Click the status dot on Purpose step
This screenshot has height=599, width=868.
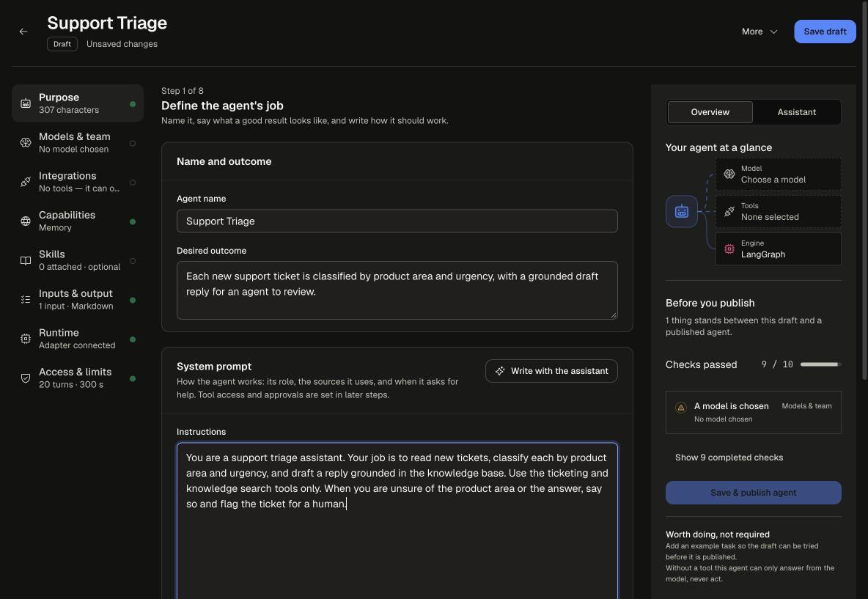pos(133,104)
